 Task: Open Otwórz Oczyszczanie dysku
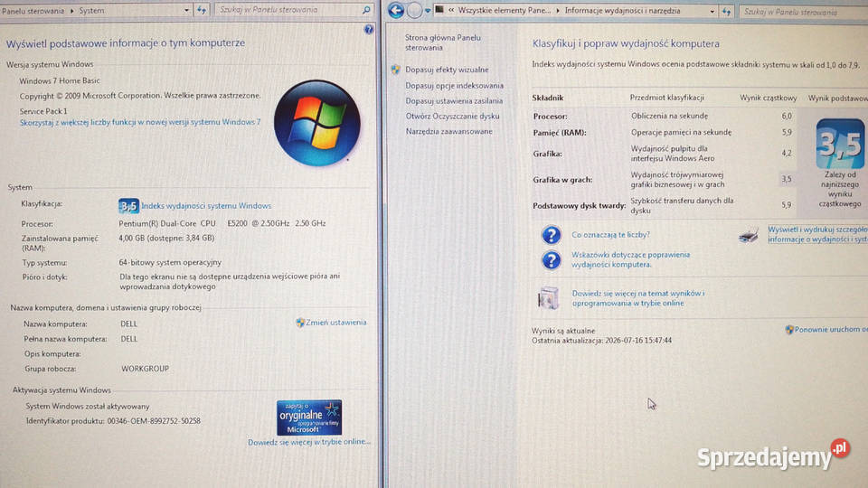[452, 117]
